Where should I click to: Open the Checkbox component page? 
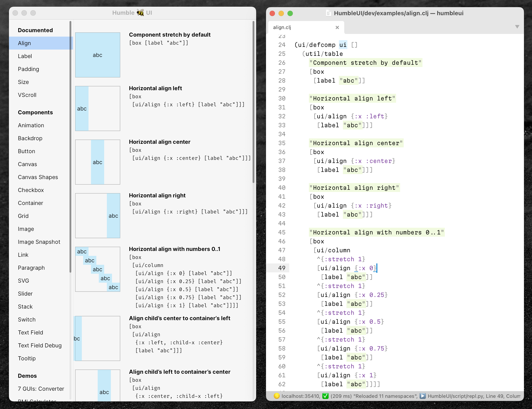31,190
